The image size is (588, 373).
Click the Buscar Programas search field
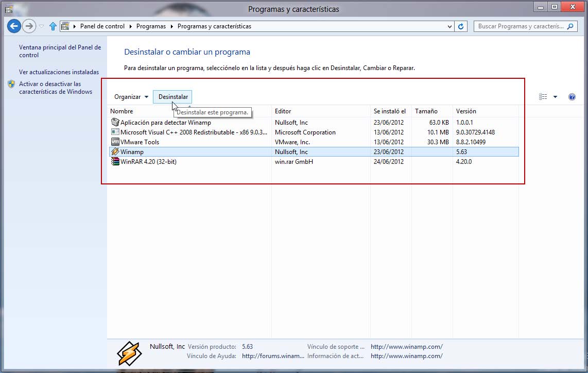click(x=520, y=26)
